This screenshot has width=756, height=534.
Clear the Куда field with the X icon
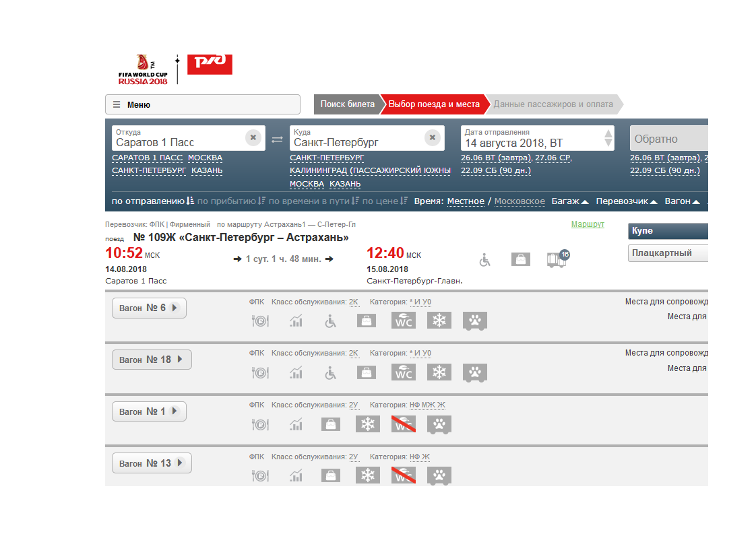tap(433, 137)
